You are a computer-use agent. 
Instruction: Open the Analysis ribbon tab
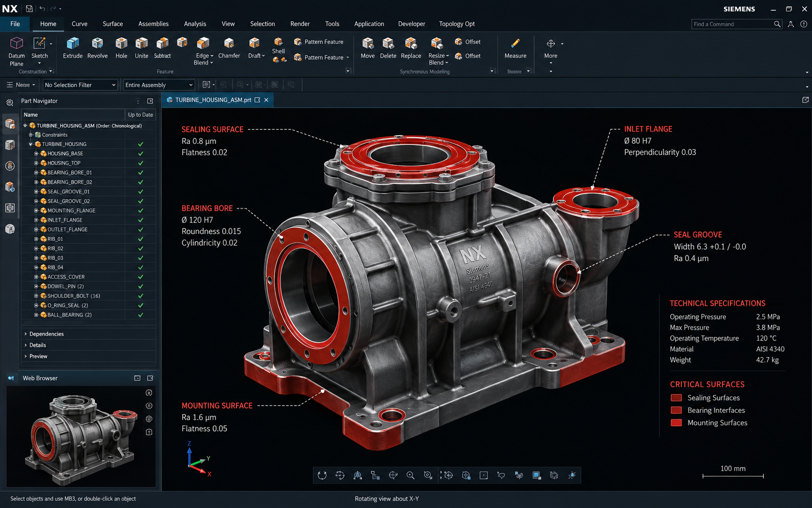click(195, 24)
